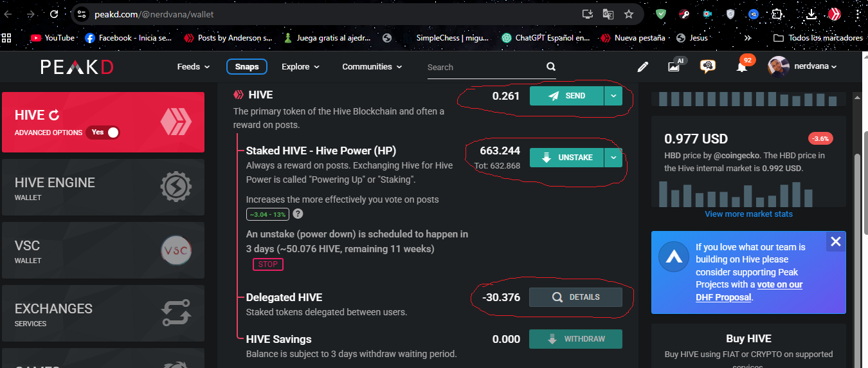Click the browser address bar URL
The width and height of the screenshot is (868, 368).
click(x=154, y=14)
